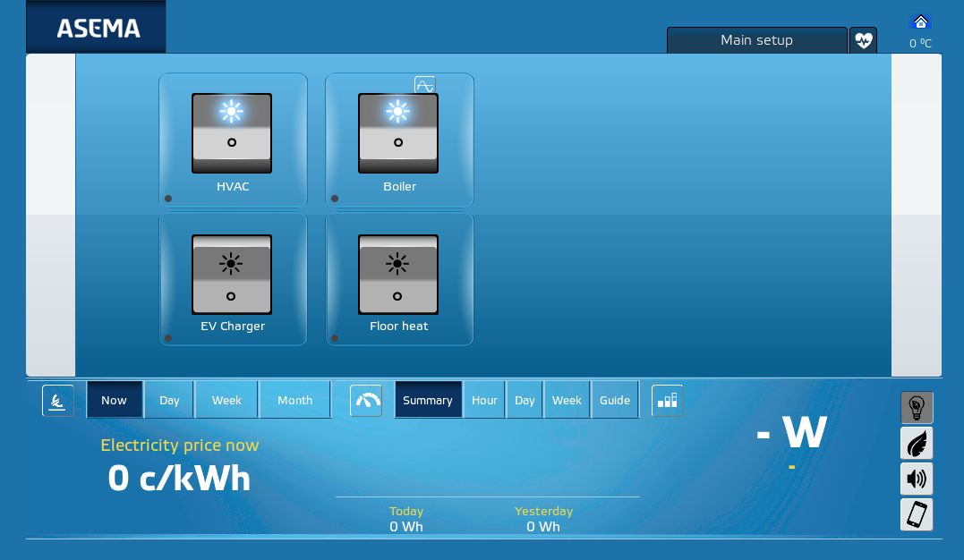Switch to the Month price tab

pyautogui.click(x=295, y=400)
